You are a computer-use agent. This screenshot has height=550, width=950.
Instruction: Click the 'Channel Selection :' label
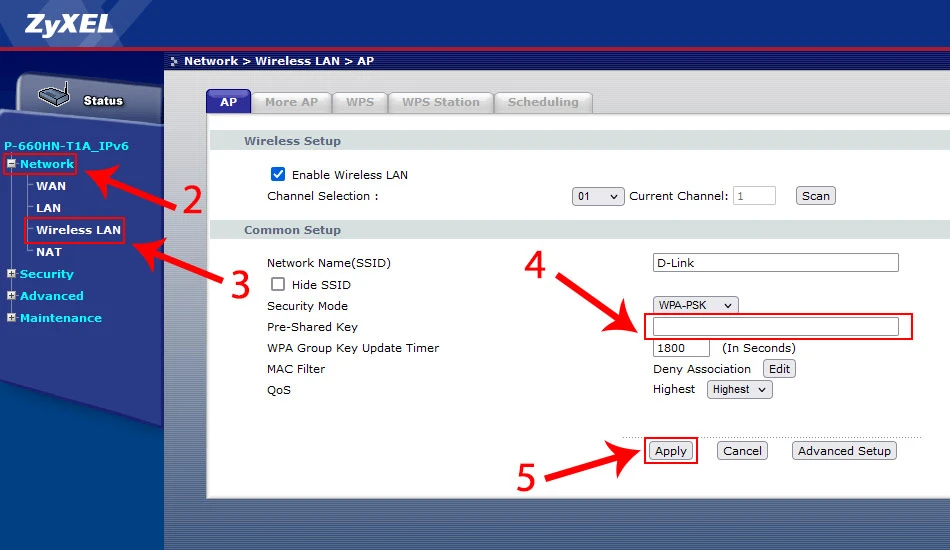pos(322,196)
